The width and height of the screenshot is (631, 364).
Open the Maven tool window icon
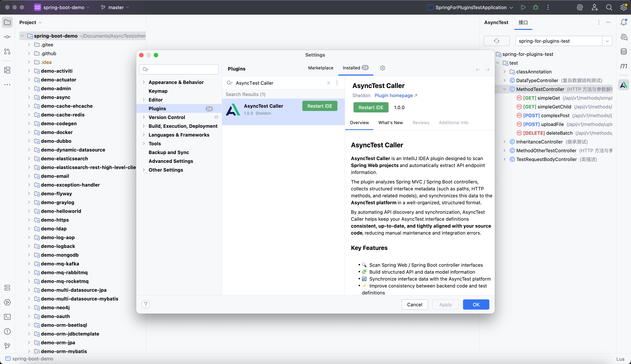pyautogui.click(x=624, y=66)
